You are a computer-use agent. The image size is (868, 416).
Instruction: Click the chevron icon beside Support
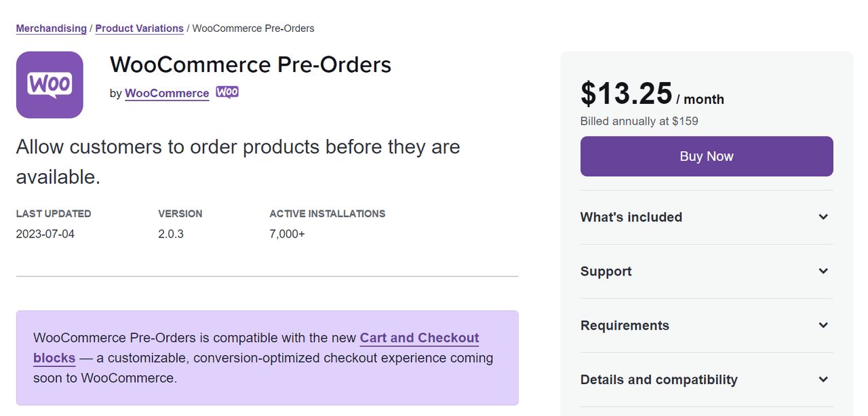coord(823,271)
